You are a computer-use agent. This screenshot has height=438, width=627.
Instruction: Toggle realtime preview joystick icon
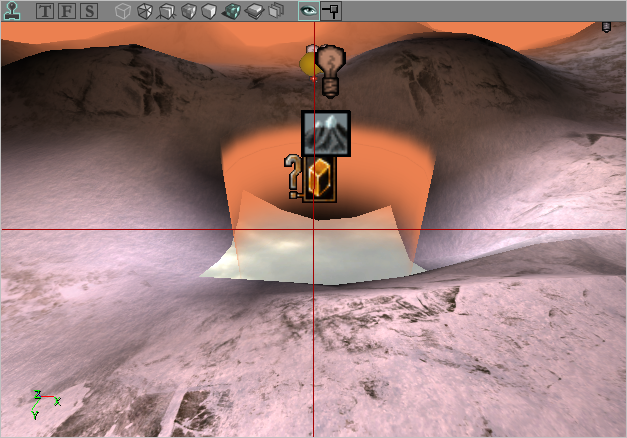click(11, 11)
